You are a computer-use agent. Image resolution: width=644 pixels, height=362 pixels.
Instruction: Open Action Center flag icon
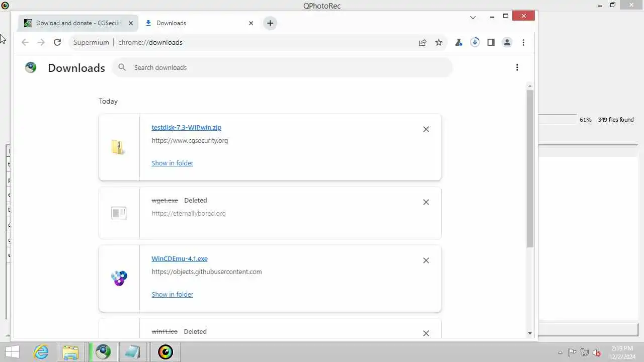coord(572,352)
